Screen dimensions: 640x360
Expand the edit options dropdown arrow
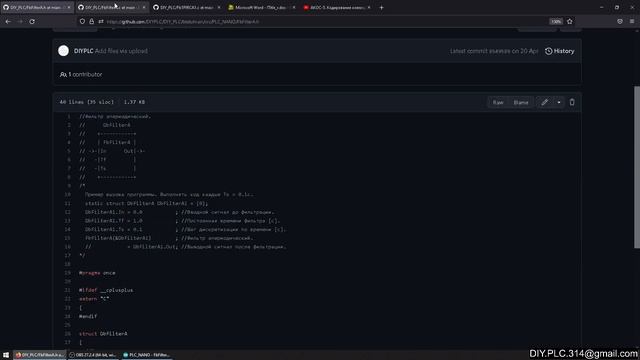[559, 102]
